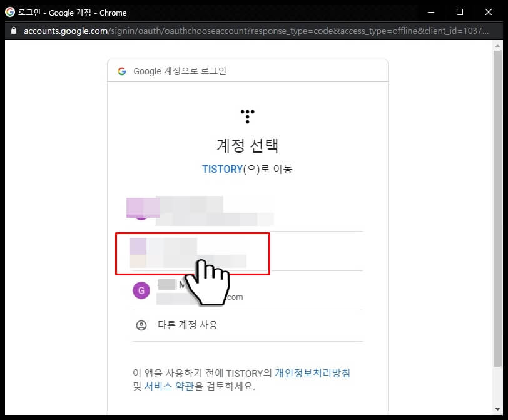Choose the first blurred account row
The height and width of the screenshot is (420, 508).
pos(248,212)
